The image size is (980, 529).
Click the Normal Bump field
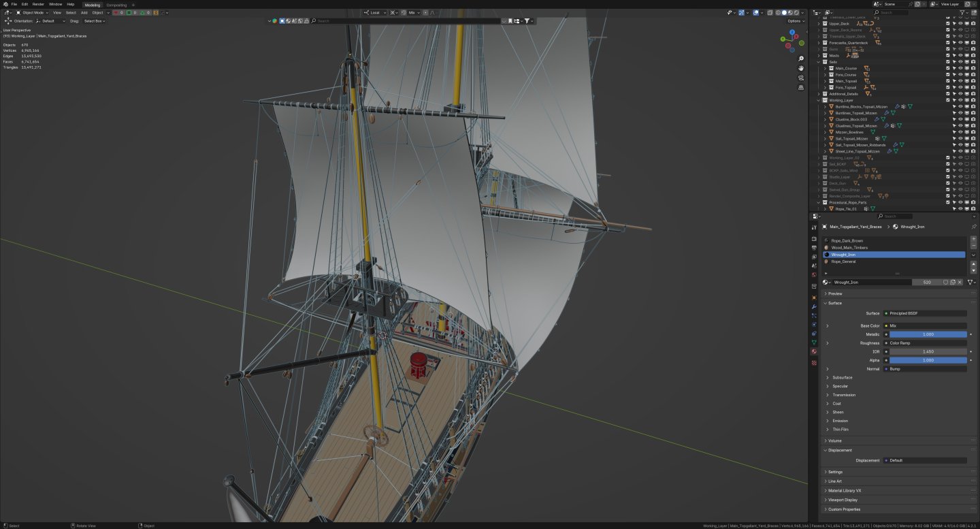(925, 369)
